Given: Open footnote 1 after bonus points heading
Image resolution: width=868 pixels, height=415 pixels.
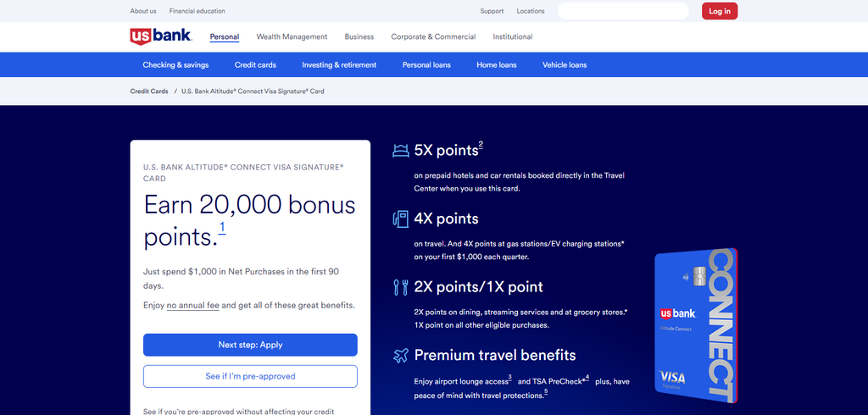Looking at the screenshot, I should tap(222, 228).
